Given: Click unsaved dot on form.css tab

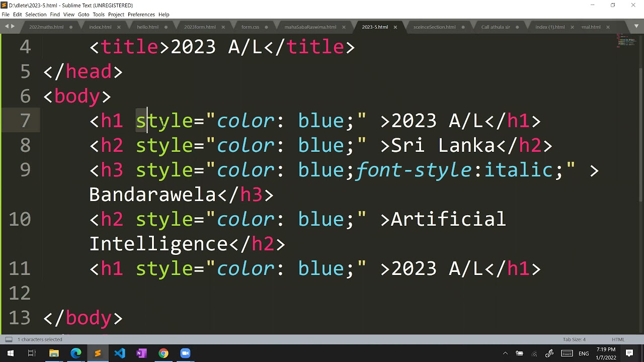Looking at the screenshot, I should (267, 27).
